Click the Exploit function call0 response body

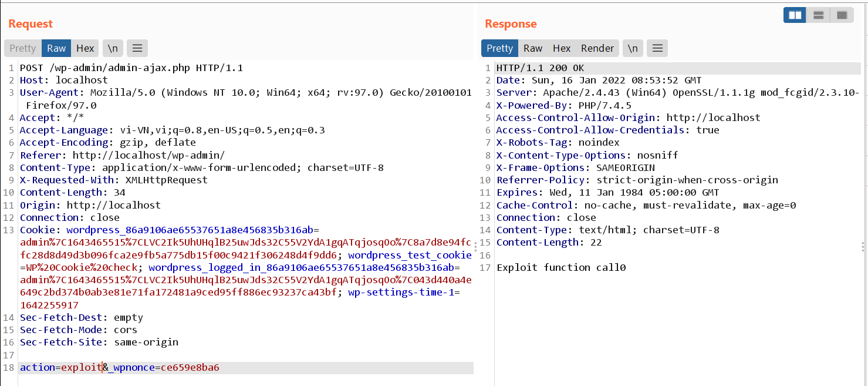pos(561,267)
